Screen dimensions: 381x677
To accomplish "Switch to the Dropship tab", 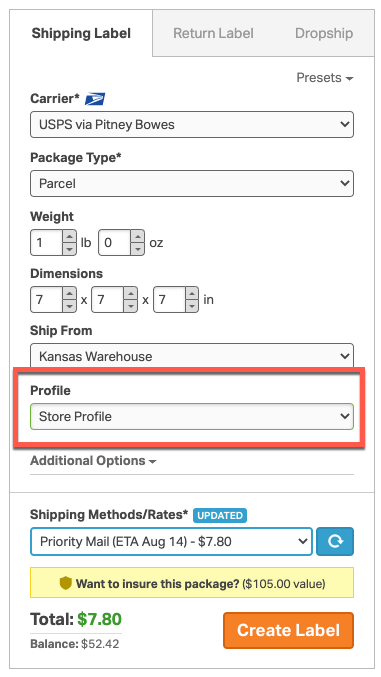I will (324, 33).
